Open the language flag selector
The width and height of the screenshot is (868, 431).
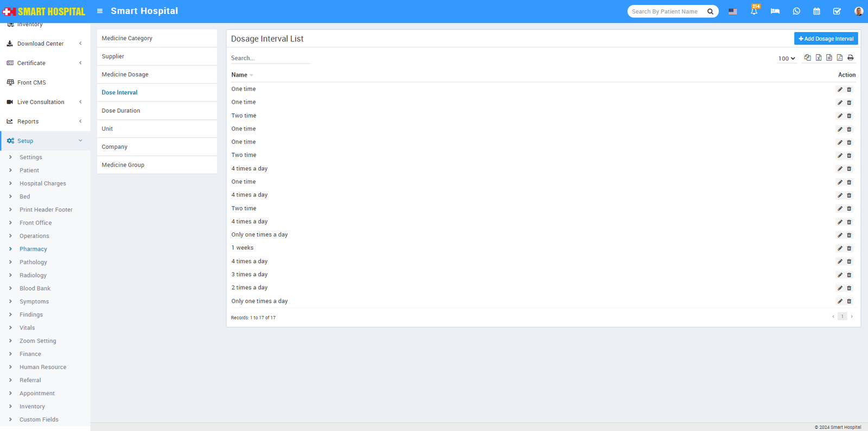732,11
